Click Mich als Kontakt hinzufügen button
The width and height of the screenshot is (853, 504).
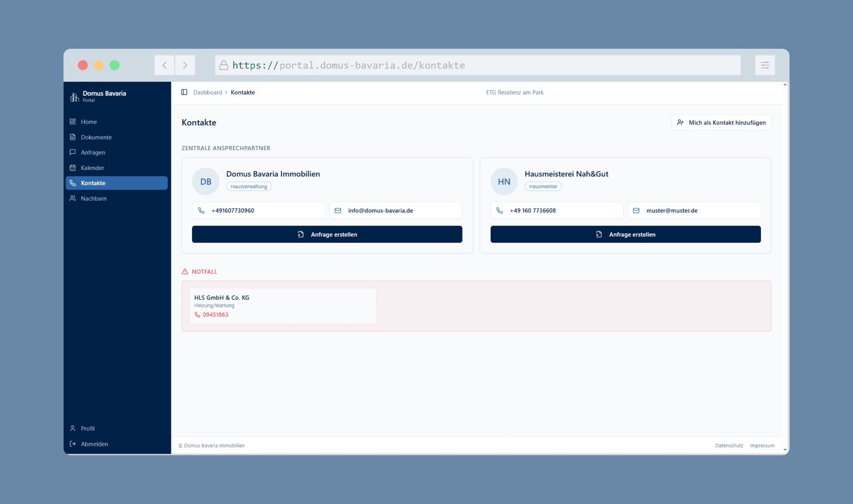721,123
